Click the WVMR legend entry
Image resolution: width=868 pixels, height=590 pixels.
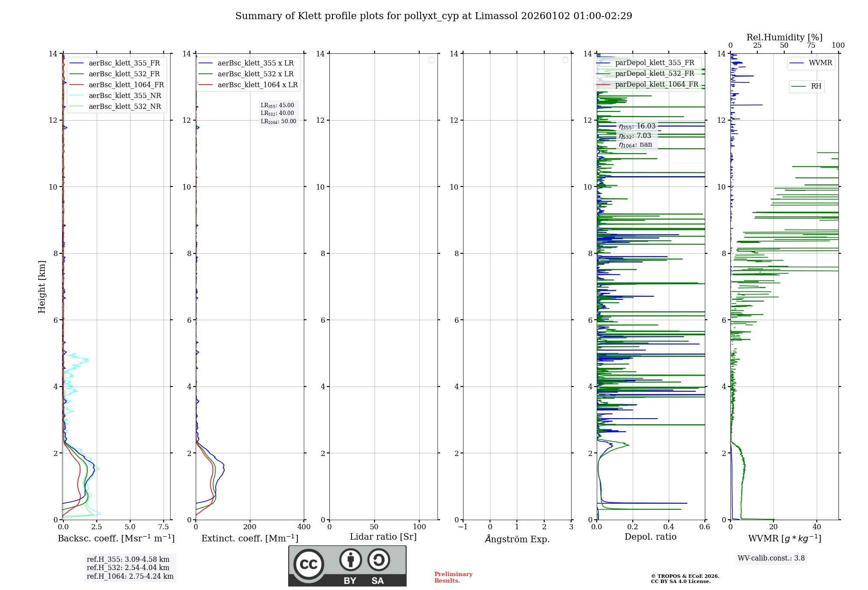(x=811, y=63)
